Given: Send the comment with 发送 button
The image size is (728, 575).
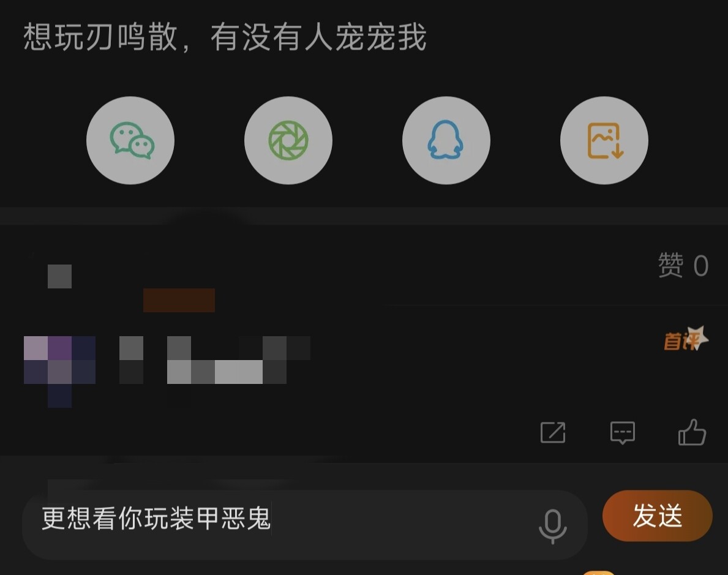Looking at the screenshot, I should [x=658, y=516].
